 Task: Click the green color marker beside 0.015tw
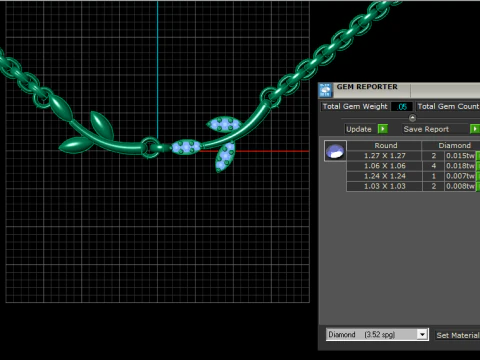tap(478, 156)
